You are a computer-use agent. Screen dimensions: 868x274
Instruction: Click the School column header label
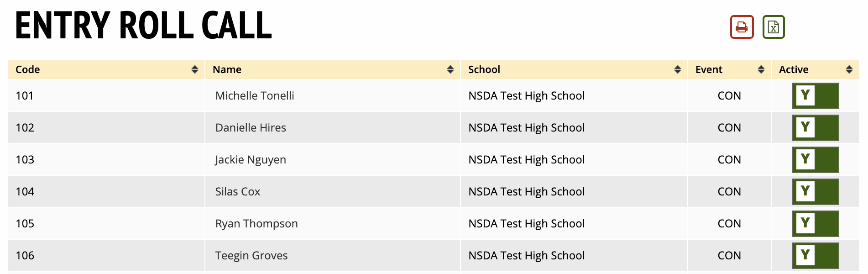(484, 69)
